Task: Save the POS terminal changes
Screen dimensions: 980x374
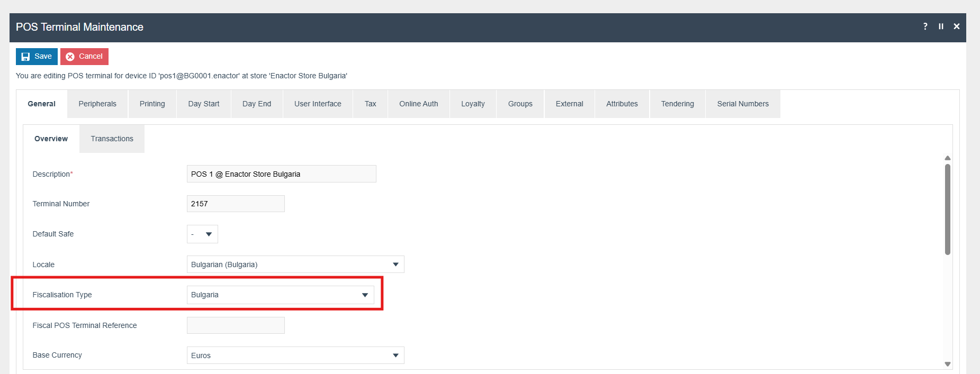Action: click(x=37, y=57)
